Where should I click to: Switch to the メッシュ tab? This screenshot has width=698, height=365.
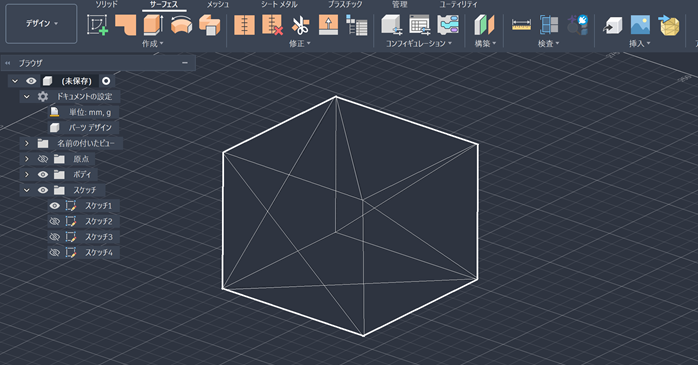click(x=218, y=4)
